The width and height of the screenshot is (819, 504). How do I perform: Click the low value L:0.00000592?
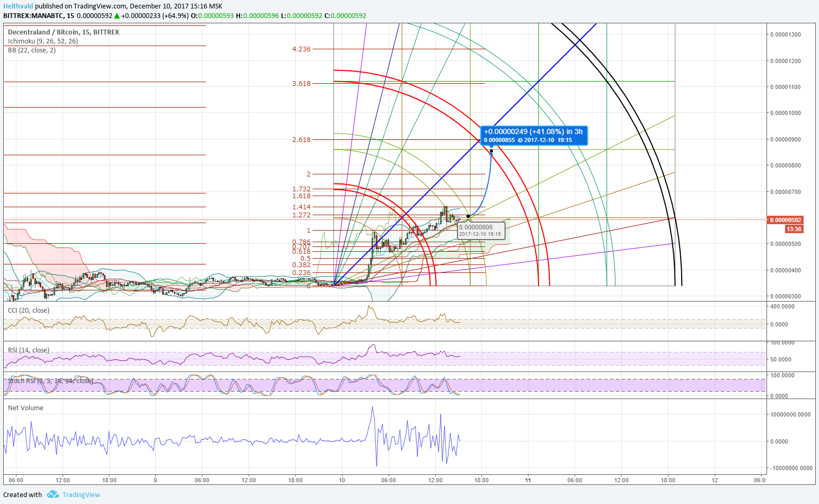pyautogui.click(x=301, y=15)
